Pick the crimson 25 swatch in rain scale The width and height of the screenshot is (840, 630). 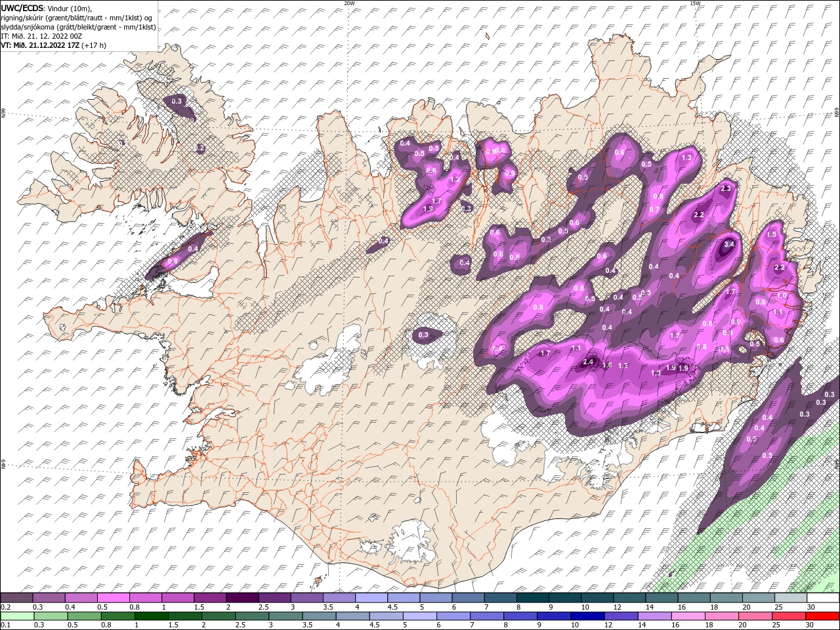tap(789, 616)
